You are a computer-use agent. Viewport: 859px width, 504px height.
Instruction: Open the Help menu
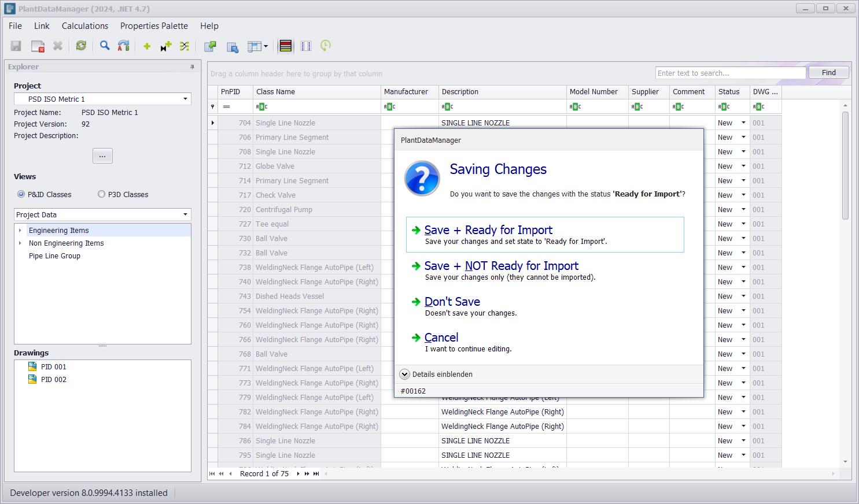209,26
